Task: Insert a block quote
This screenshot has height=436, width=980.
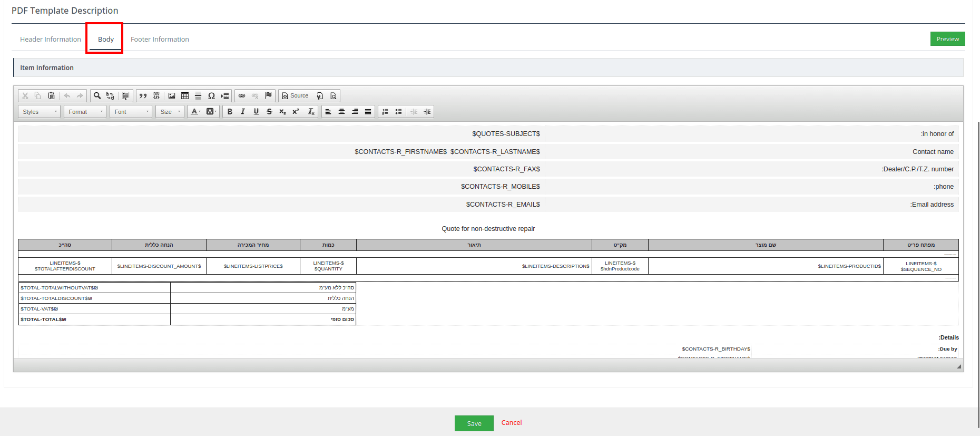Action: [143, 95]
